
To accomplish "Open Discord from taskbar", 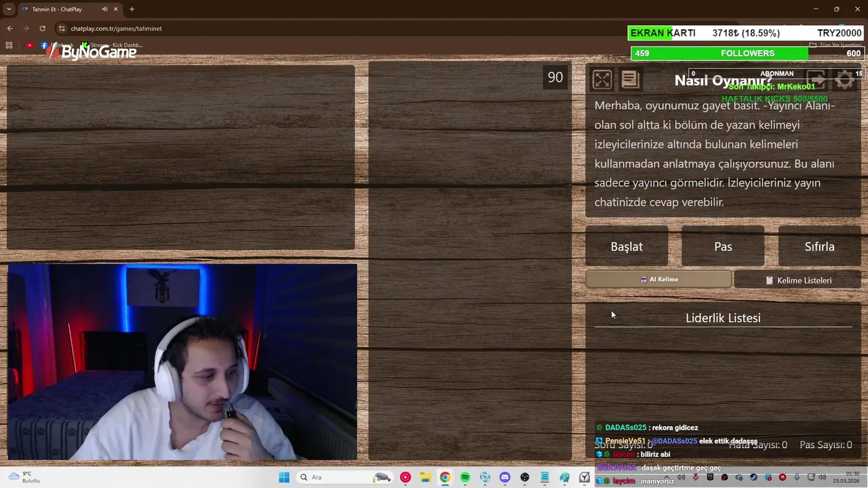I will click(x=505, y=477).
